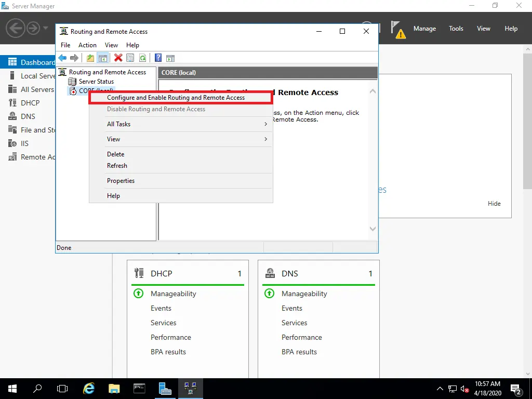Click the DHCP icon in Server Manager sidebar

pos(12,103)
